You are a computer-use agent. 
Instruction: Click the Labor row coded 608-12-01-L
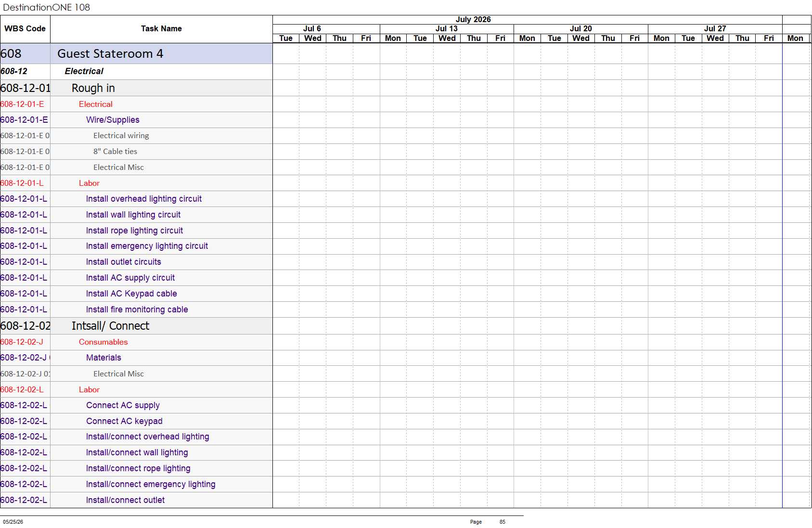point(136,183)
